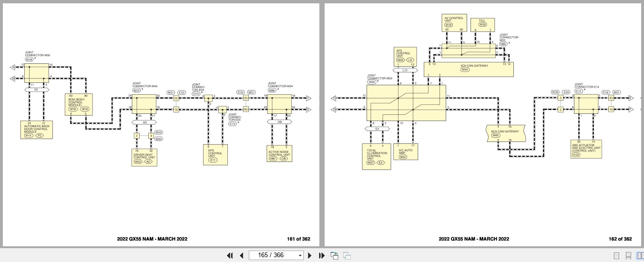This screenshot has height=262, width=644.
Task: Jump to the last page
Action: click(321, 255)
